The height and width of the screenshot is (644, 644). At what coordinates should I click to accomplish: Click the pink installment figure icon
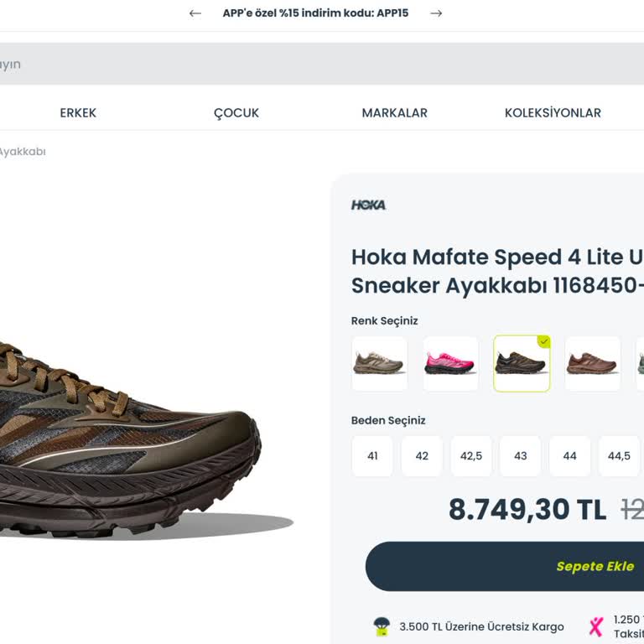[x=596, y=626]
